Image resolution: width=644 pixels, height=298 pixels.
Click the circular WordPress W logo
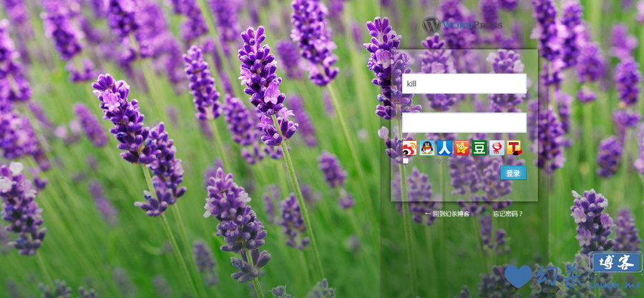tap(431, 24)
